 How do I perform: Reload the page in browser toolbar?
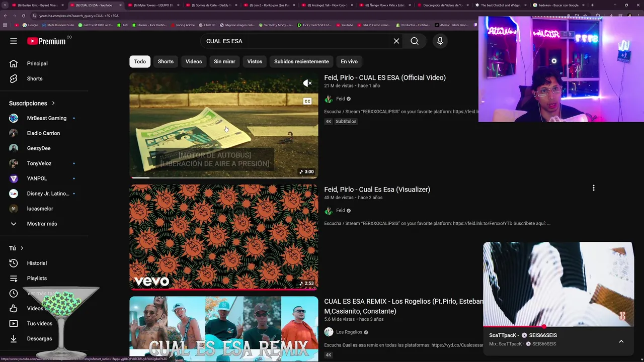pyautogui.click(x=23, y=16)
